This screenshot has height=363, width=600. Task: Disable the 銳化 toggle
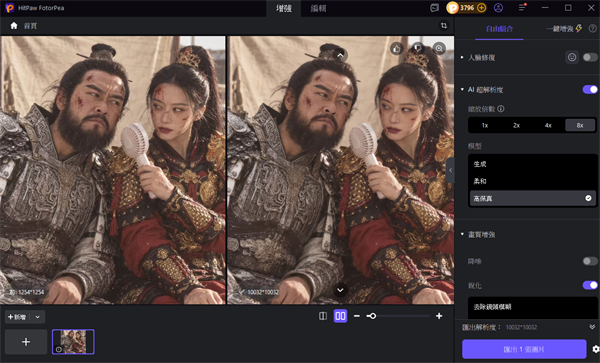590,285
